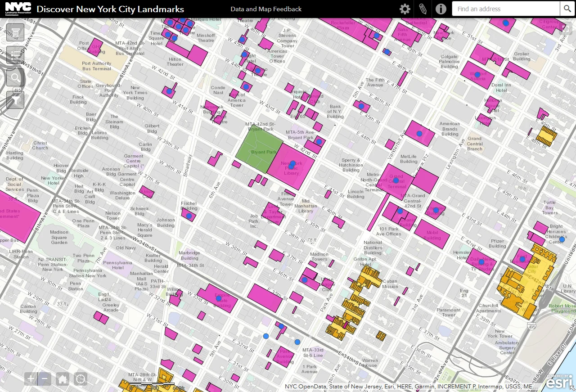Open the magnifier search tool on left

(x=15, y=78)
